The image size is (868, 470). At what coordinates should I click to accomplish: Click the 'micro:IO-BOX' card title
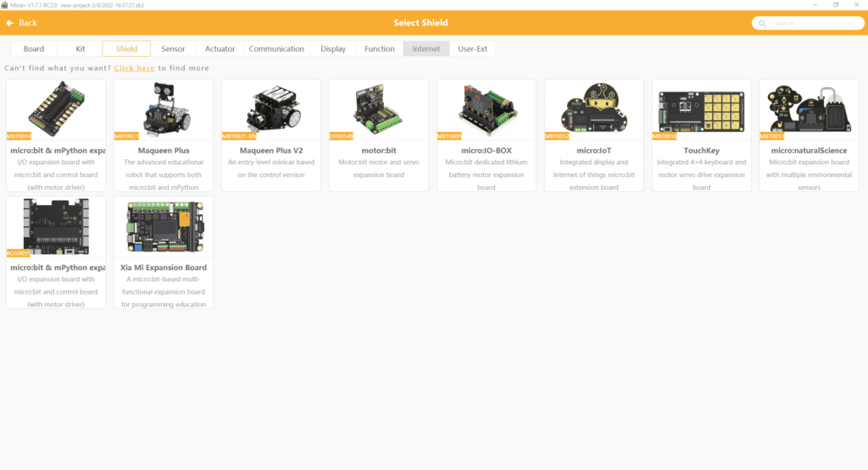tap(487, 151)
